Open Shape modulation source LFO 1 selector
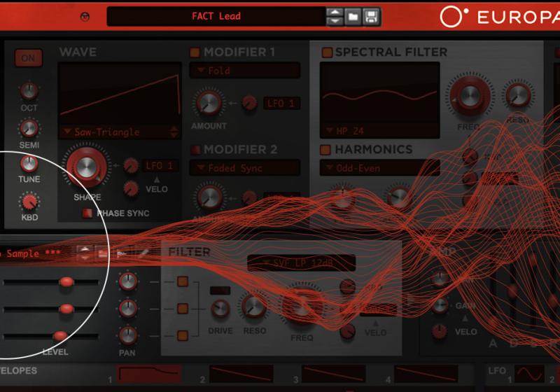The width and height of the screenshot is (560, 392). pyautogui.click(x=160, y=166)
